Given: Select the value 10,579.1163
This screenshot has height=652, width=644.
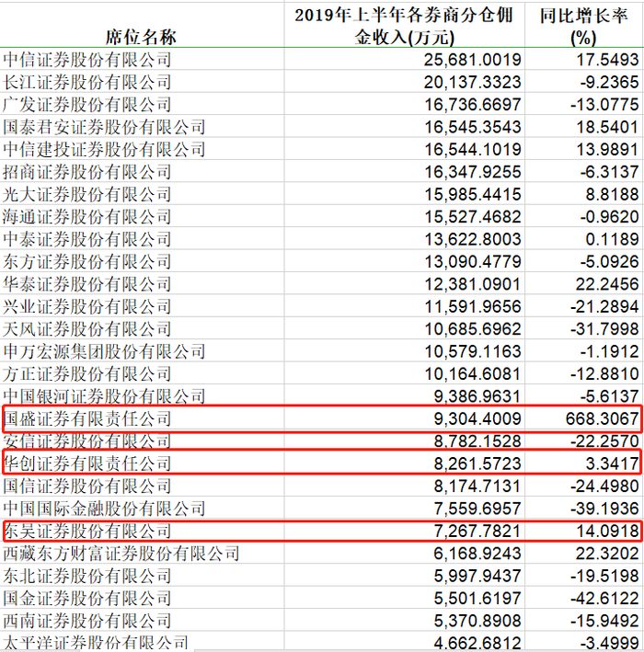Looking at the screenshot, I should click(472, 352).
